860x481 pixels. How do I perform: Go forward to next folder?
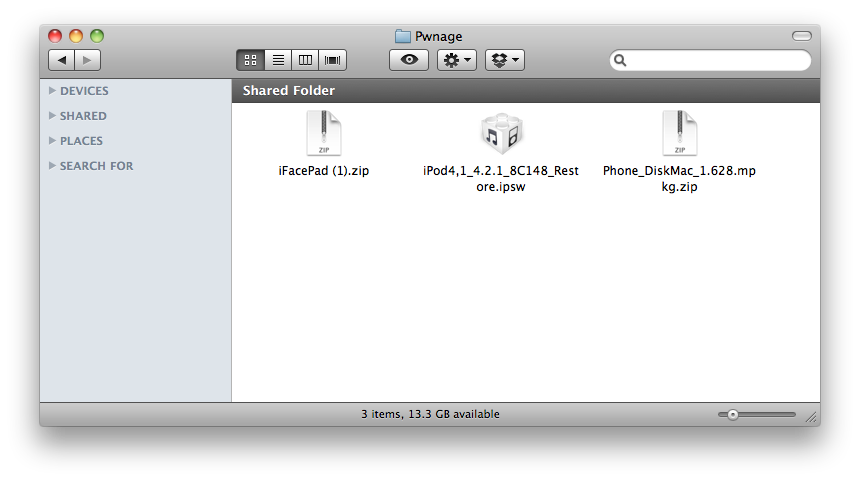click(87, 60)
